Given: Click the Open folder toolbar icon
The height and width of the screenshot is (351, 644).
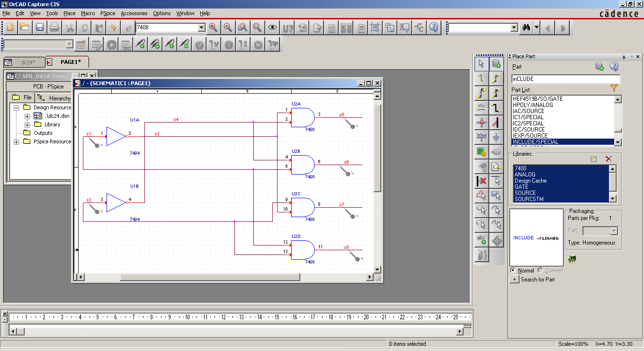Looking at the screenshot, I should [25, 27].
